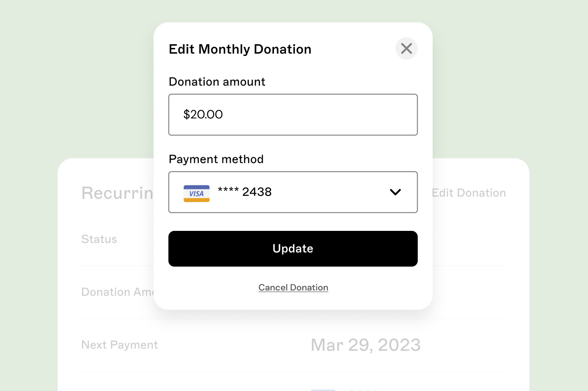
Task: Expand the payment method chevron arrow
Action: tap(395, 192)
